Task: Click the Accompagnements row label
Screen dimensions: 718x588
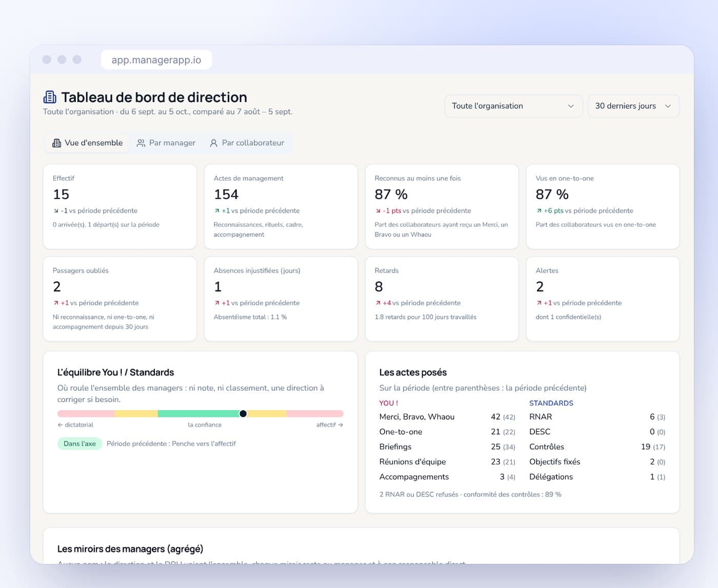Action: click(414, 477)
